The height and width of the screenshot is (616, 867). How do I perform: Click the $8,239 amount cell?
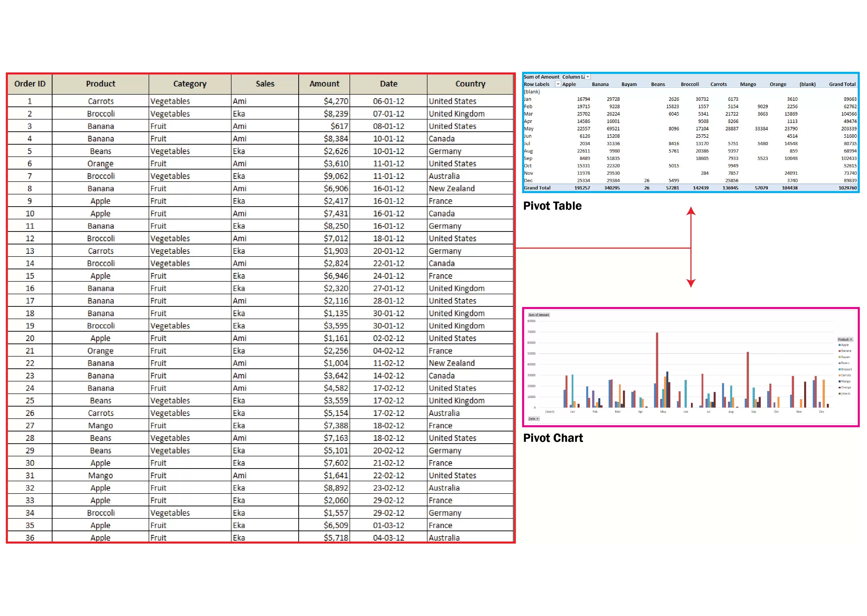(x=324, y=114)
